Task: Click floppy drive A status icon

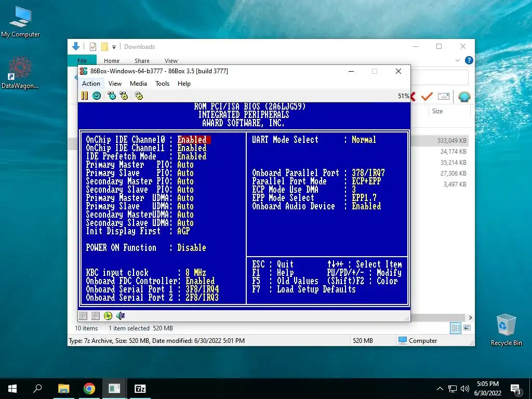Action: [x=83, y=316]
